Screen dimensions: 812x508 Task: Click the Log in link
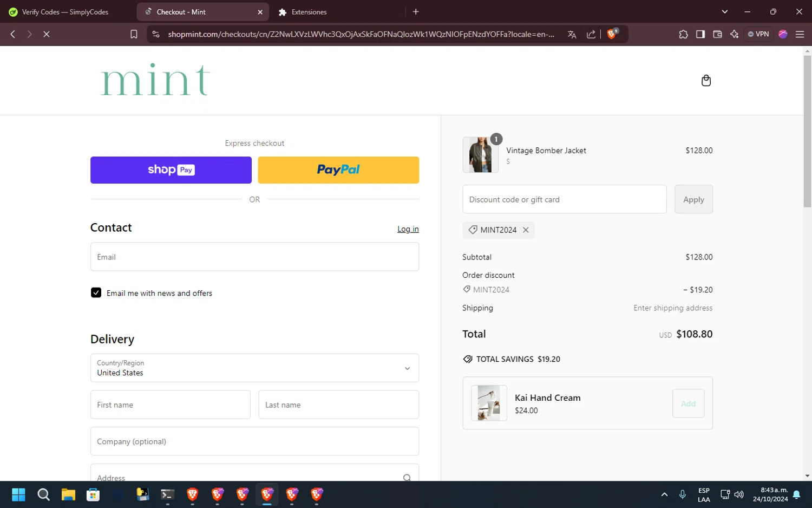(408, 229)
